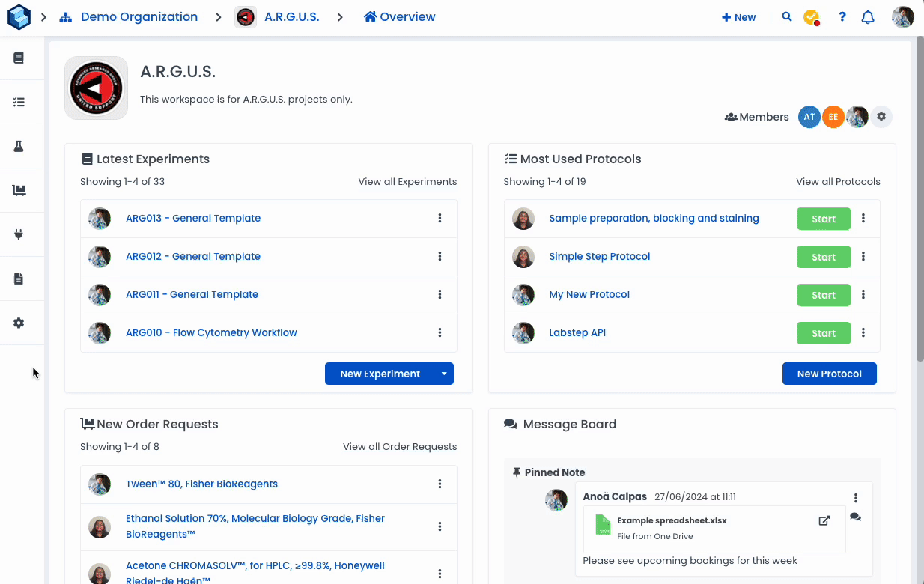Screen dimensions: 924x584
Task: Open workspace members settings gear
Action: point(881,117)
